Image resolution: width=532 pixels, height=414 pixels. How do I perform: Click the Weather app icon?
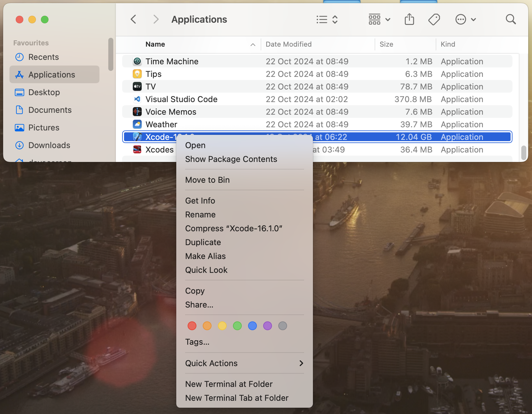(x=137, y=124)
